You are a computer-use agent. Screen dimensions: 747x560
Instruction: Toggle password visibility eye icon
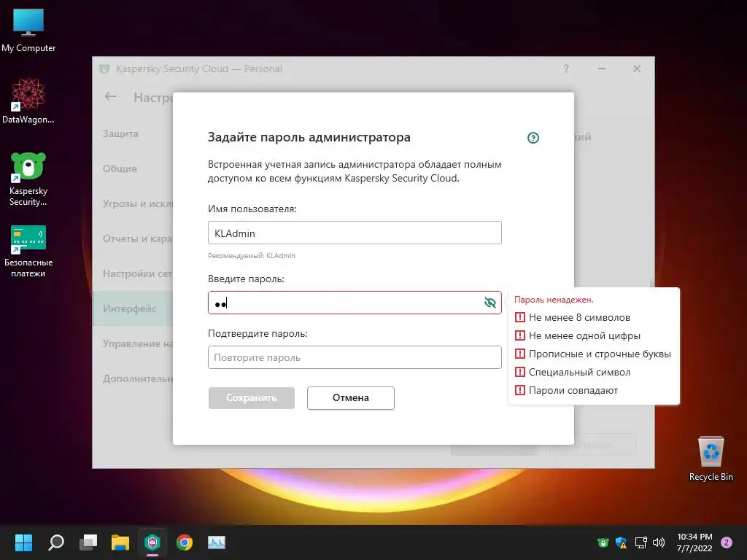(x=489, y=303)
